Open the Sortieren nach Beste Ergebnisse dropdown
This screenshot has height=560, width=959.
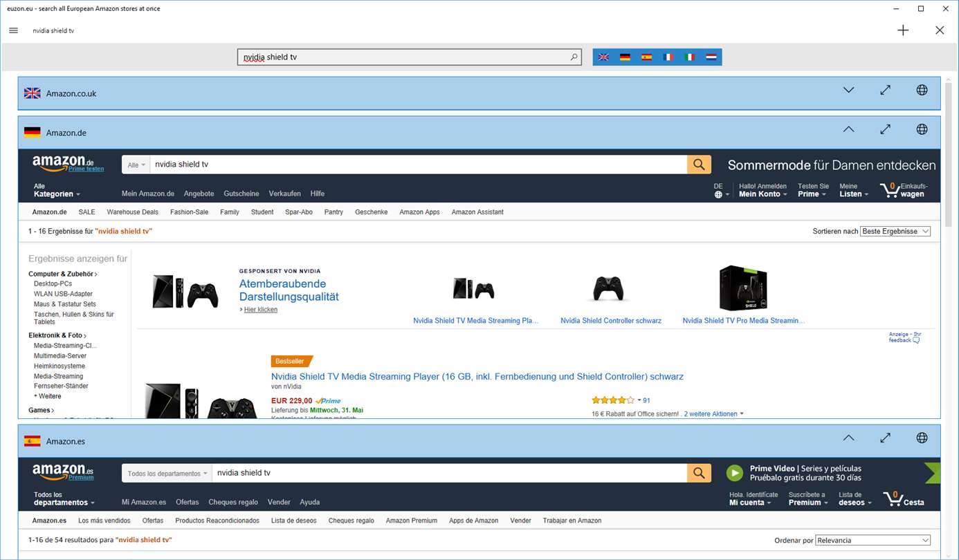(895, 231)
